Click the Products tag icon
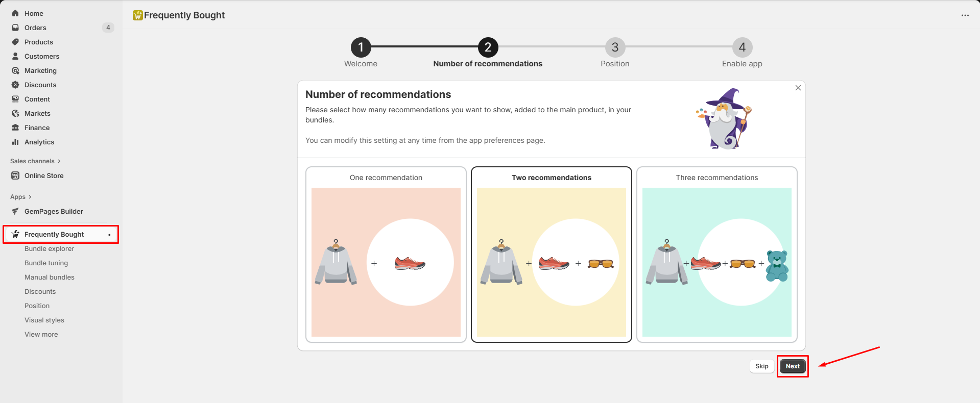The height and width of the screenshot is (403, 980). click(15, 42)
